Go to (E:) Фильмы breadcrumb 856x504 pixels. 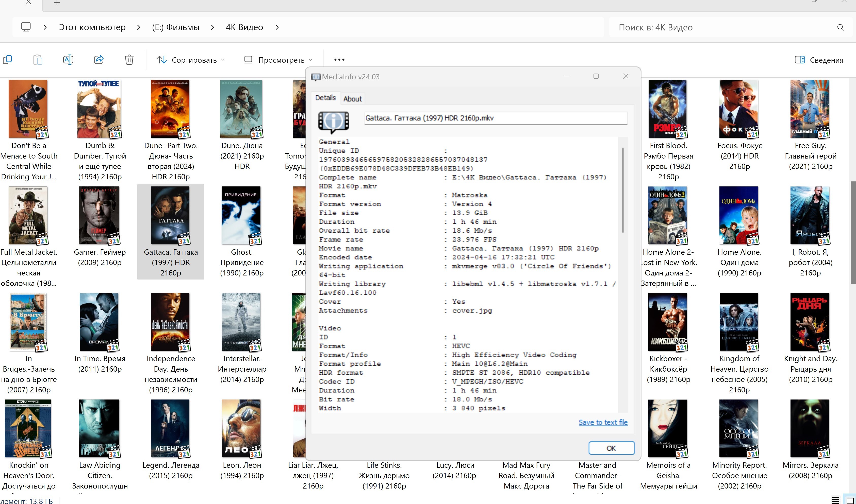[175, 27]
